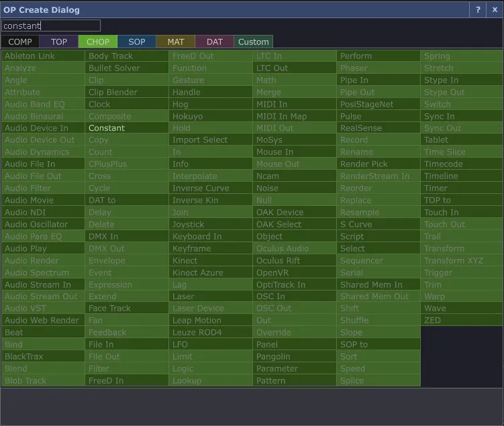Choose the Merge operator
Screen dimensions: 504x426
(295, 92)
